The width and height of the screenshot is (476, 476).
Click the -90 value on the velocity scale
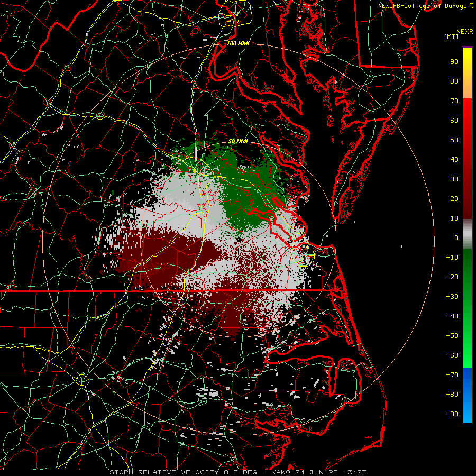click(452, 414)
